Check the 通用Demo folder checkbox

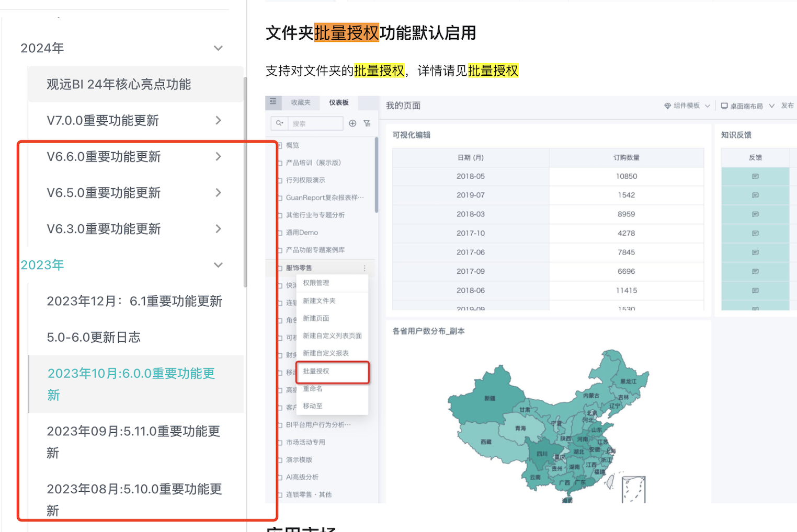pyautogui.click(x=279, y=233)
